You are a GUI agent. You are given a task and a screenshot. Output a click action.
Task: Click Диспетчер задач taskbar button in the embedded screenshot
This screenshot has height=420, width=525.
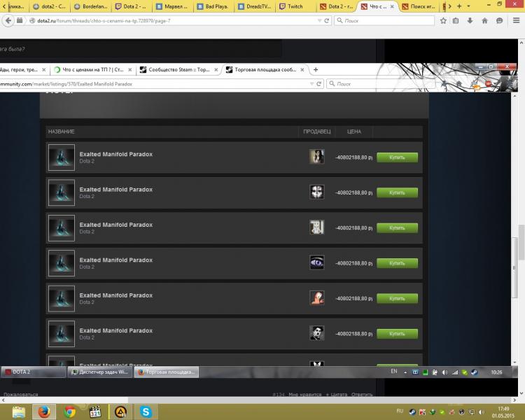coord(100,372)
